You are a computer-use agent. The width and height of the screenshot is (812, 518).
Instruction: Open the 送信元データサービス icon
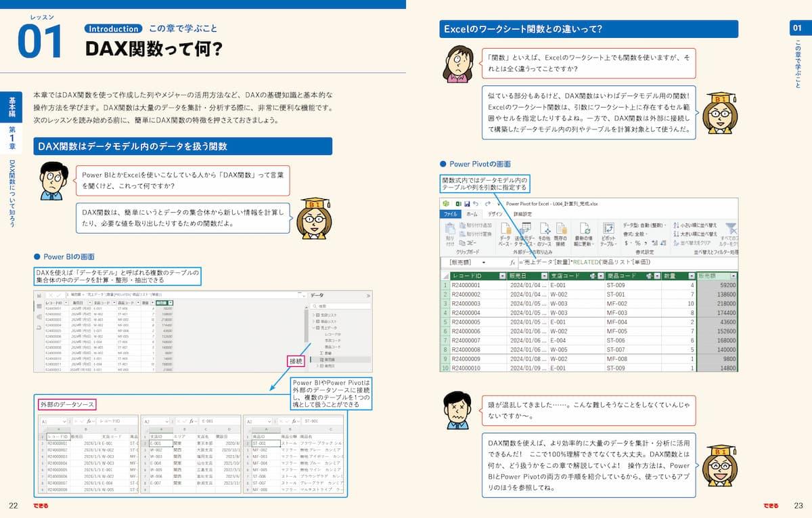coord(525,234)
